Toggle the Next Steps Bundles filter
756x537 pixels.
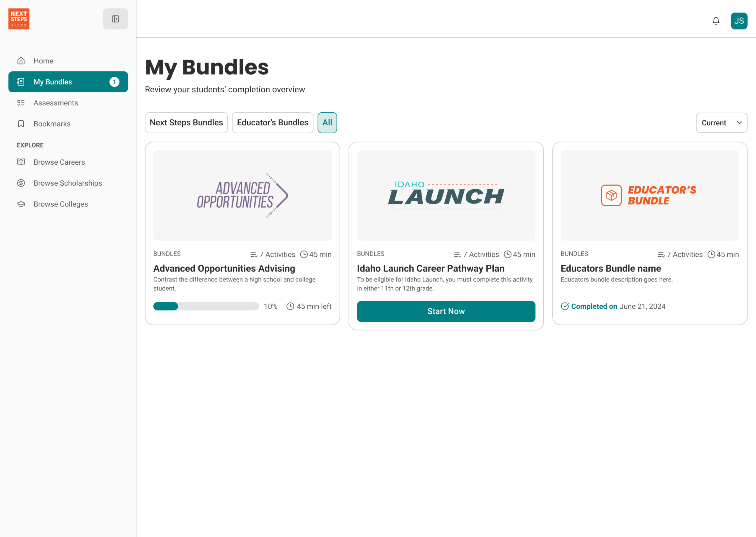point(186,123)
